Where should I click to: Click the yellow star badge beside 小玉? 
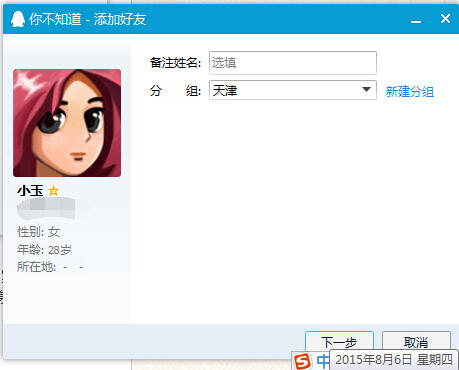pos(53,191)
